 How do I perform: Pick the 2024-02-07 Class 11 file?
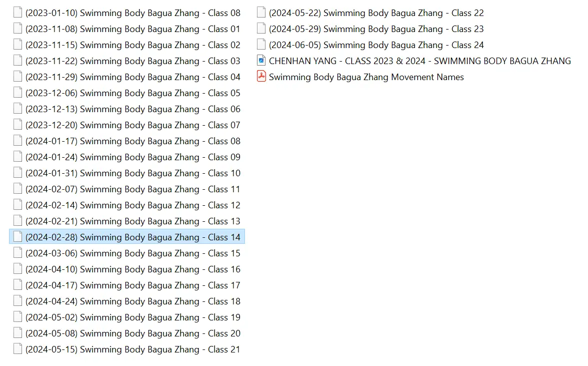[132, 189]
